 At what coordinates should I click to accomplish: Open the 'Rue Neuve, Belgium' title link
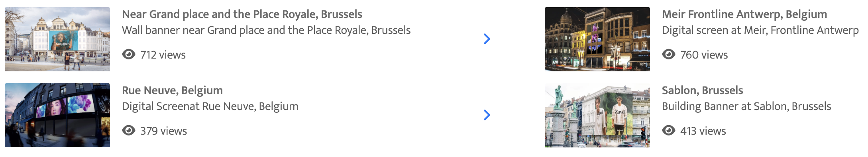pyautogui.click(x=172, y=90)
